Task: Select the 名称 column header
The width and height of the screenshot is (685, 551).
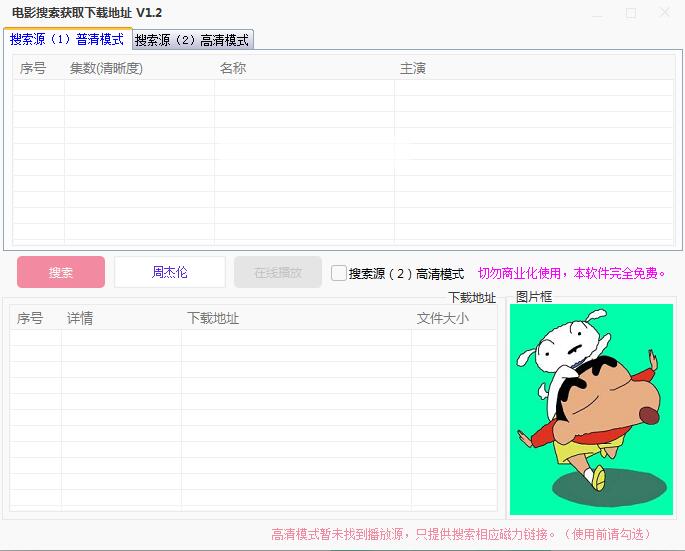Action: point(233,68)
